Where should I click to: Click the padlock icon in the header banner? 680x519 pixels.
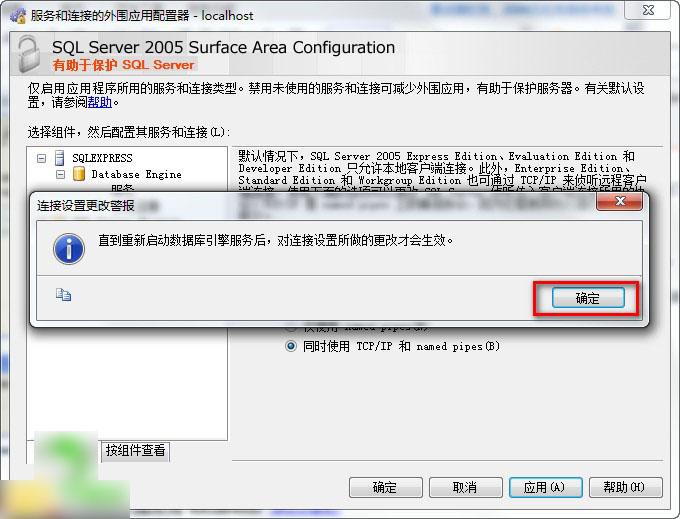tap(29, 54)
